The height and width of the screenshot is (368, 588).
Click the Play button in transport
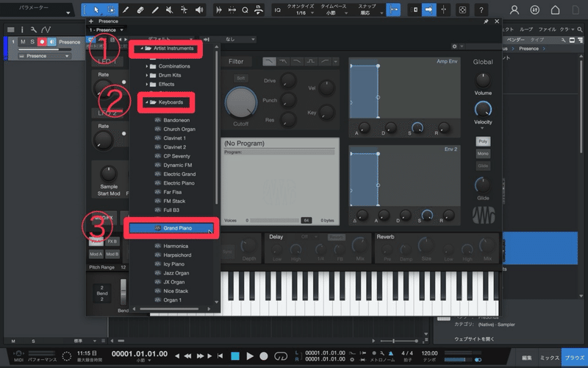coord(250,356)
